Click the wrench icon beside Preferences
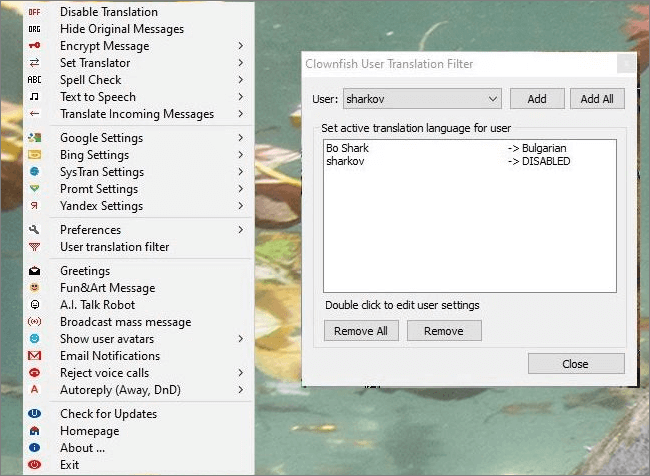Screen dimensions: 650x476 (34, 229)
